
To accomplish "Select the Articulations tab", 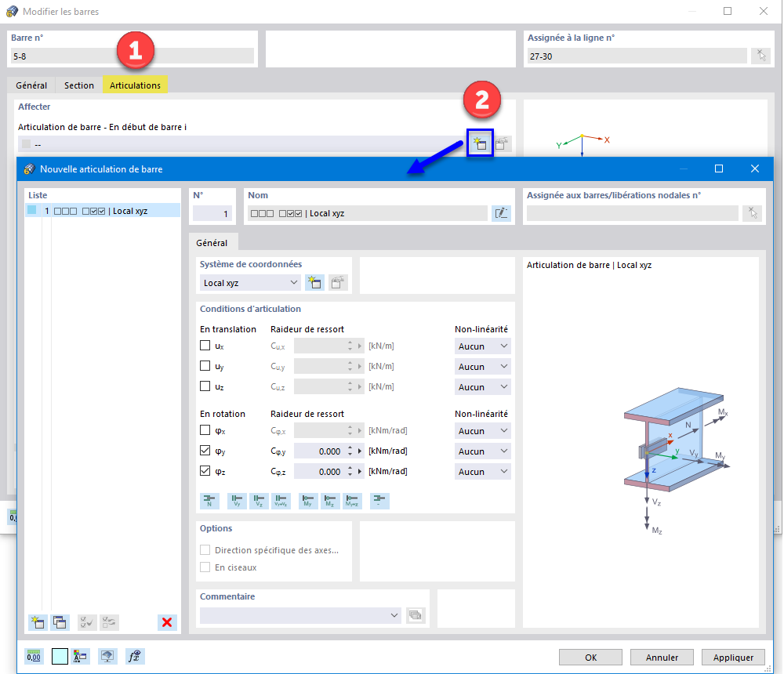I will [135, 85].
